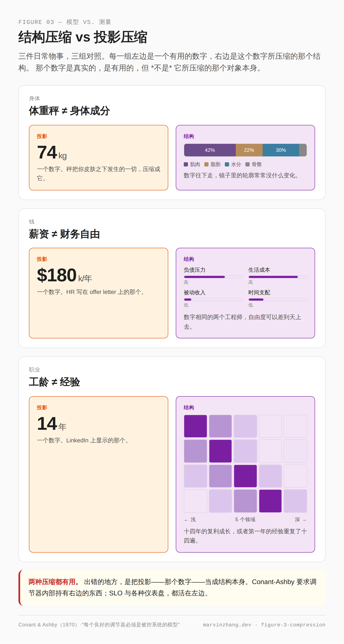Click the 结构 label above the composition bar
Image resolution: width=344 pixels, height=644 pixels.
click(189, 136)
